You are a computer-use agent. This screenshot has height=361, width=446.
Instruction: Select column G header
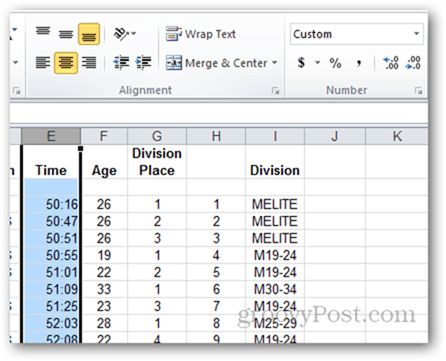click(157, 136)
